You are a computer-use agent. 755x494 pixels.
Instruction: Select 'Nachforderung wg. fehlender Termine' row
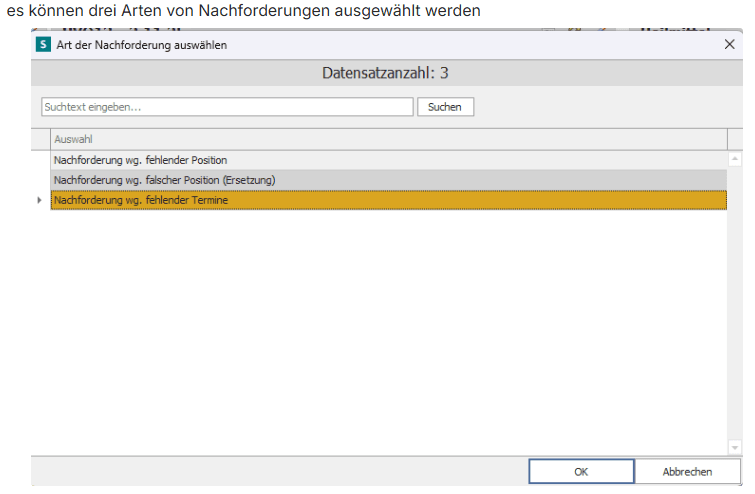point(389,200)
